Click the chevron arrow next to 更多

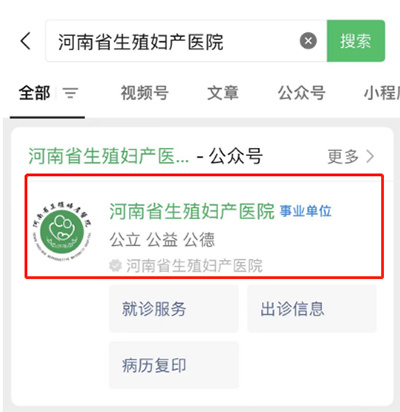tap(370, 156)
